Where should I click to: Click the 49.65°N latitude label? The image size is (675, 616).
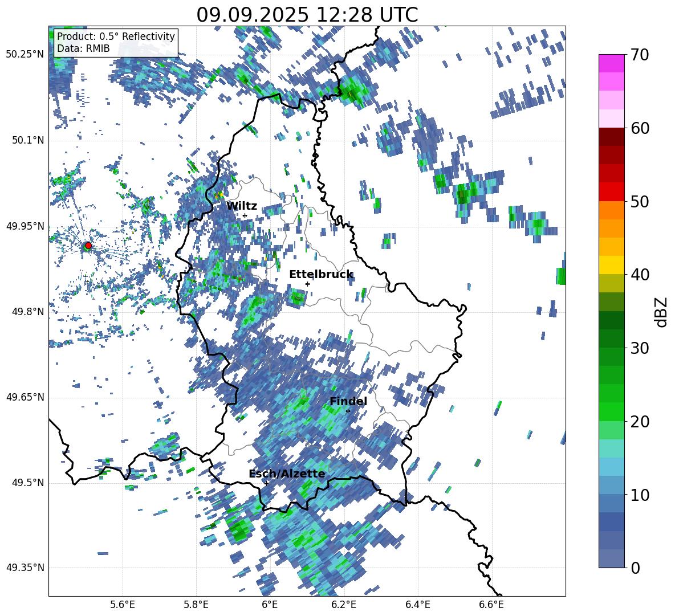(x=25, y=397)
